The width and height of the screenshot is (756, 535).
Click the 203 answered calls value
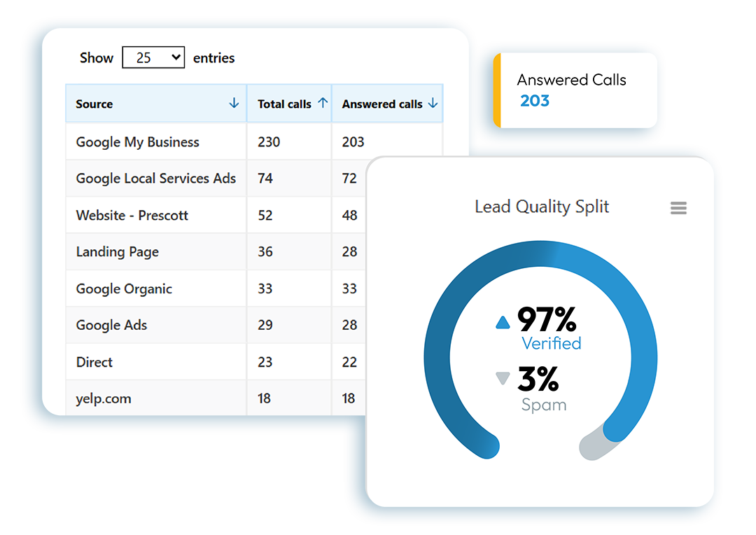pyautogui.click(x=535, y=101)
